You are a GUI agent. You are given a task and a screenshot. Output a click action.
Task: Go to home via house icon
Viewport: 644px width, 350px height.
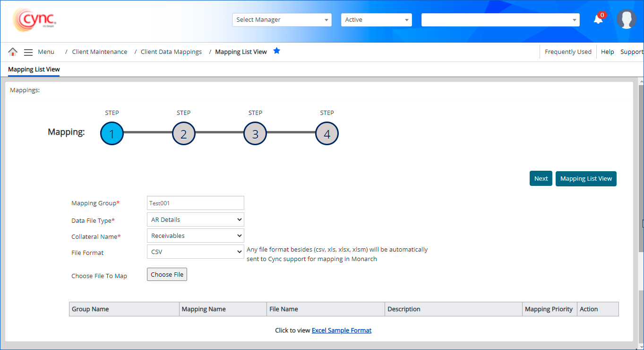point(13,52)
